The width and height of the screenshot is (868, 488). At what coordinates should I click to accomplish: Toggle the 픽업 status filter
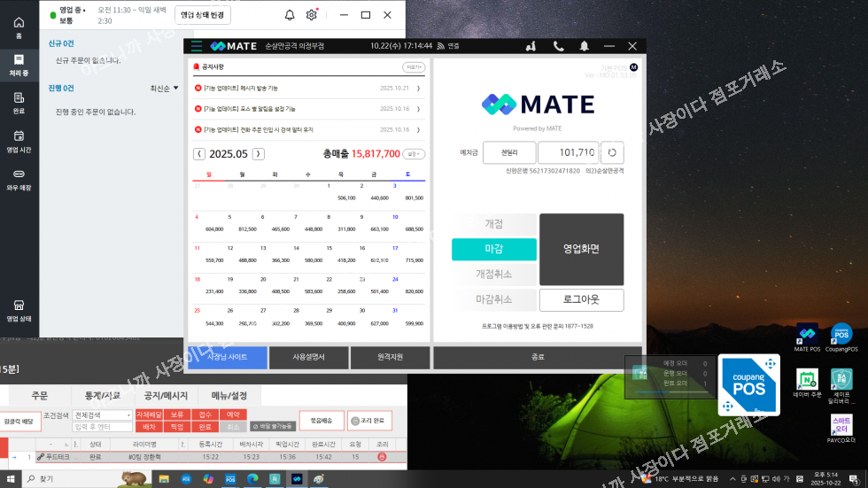pos(177,427)
